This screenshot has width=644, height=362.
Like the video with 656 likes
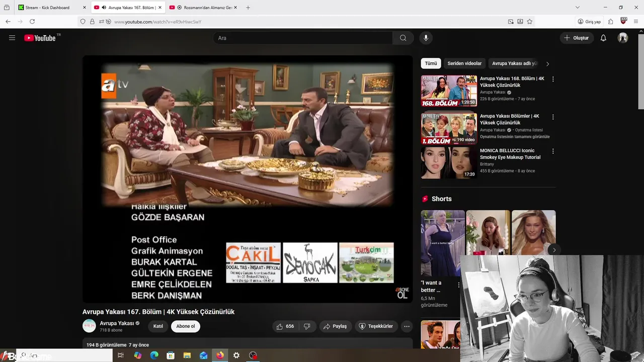285,326
